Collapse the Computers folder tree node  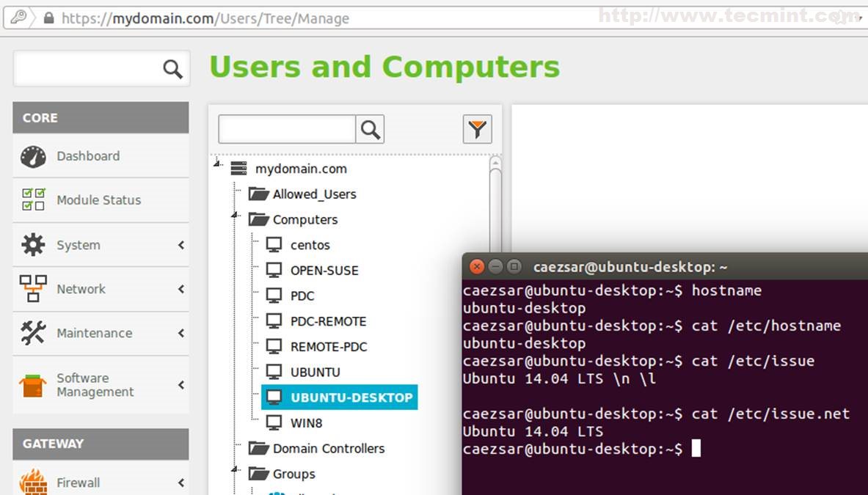(235, 216)
